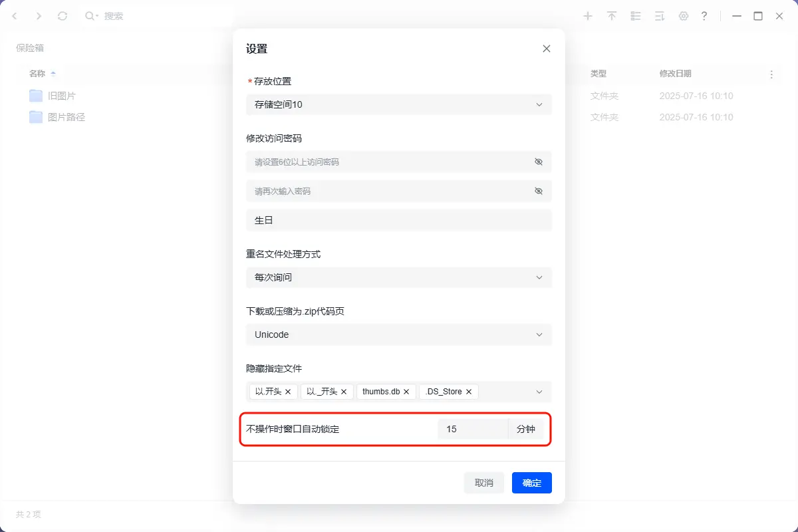
Task: Click the 取消 button
Action: point(483,483)
